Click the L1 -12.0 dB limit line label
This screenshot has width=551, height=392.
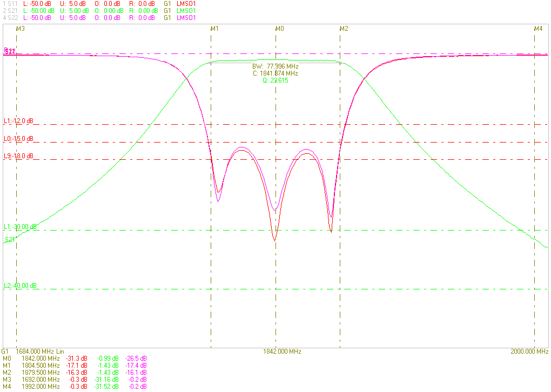18,121
